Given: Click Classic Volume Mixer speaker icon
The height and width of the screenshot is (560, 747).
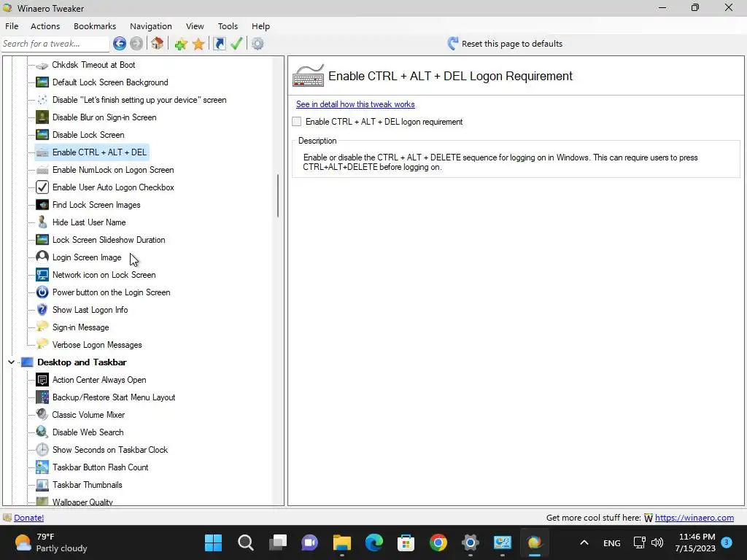Looking at the screenshot, I should (42, 415).
